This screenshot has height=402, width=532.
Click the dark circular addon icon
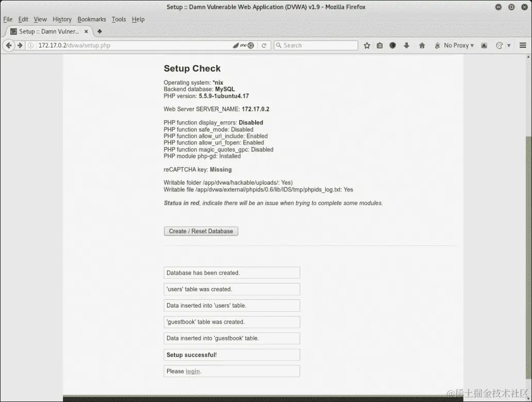pyautogui.click(x=392, y=45)
